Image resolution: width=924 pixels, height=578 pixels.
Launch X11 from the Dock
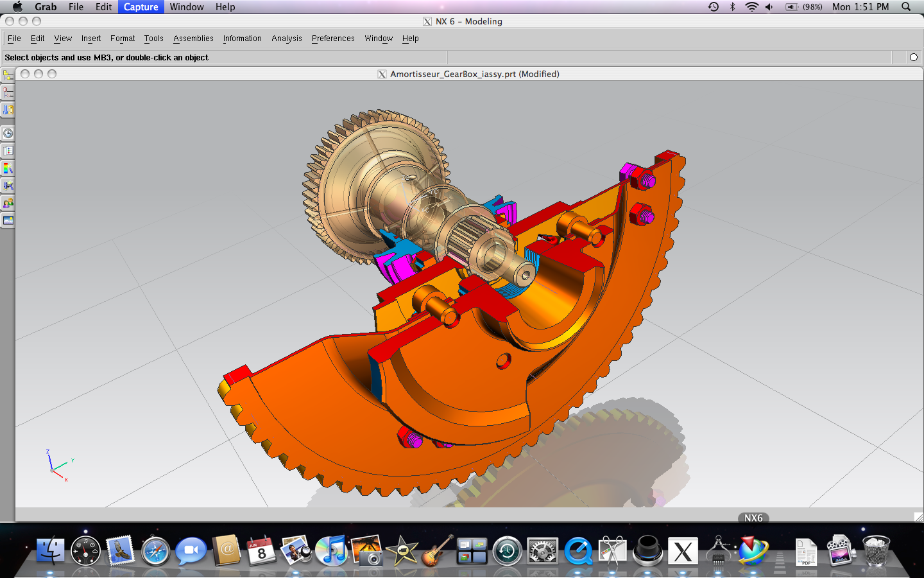point(683,551)
